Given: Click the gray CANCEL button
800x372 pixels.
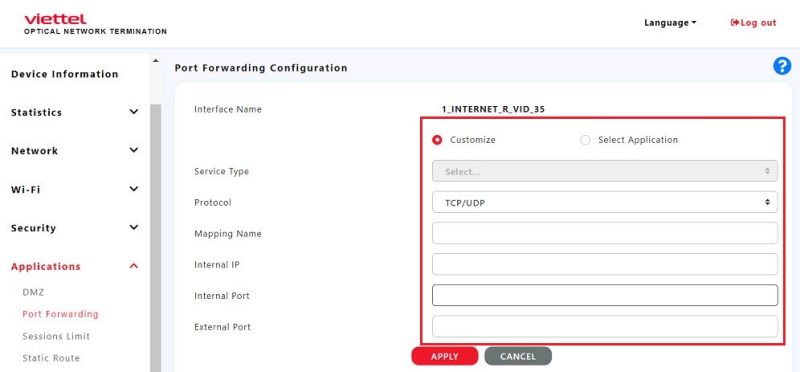Looking at the screenshot, I should (x=518, y=356).
